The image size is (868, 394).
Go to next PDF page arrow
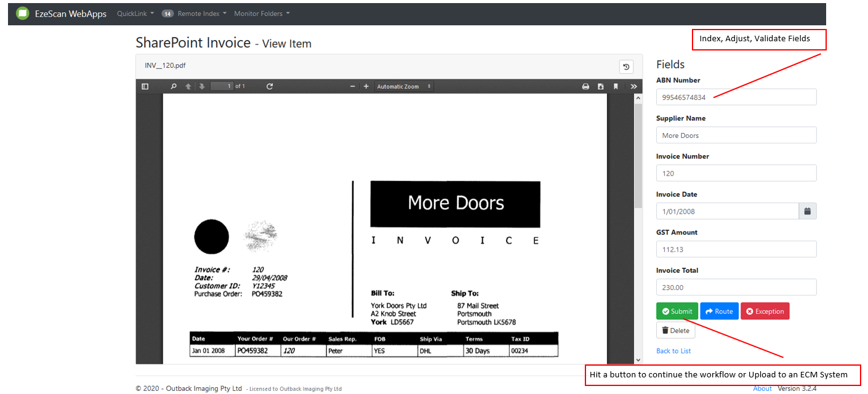coord(202,87)
